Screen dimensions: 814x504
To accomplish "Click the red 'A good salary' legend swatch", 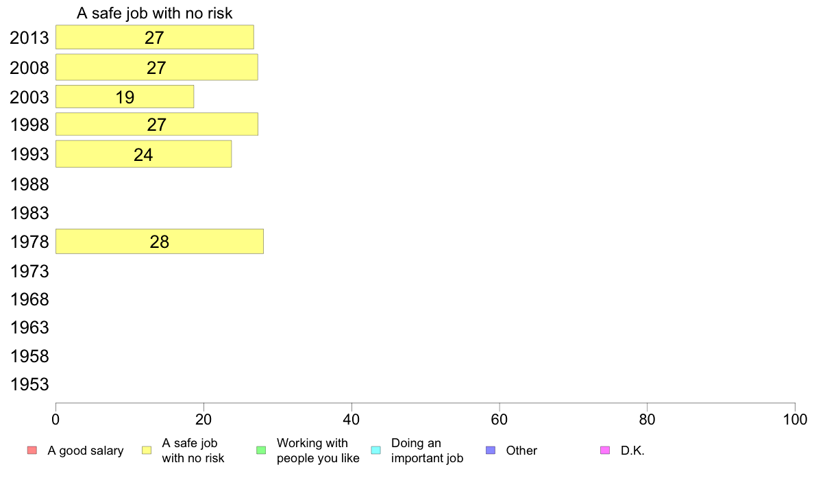I will tap(32, 450).
